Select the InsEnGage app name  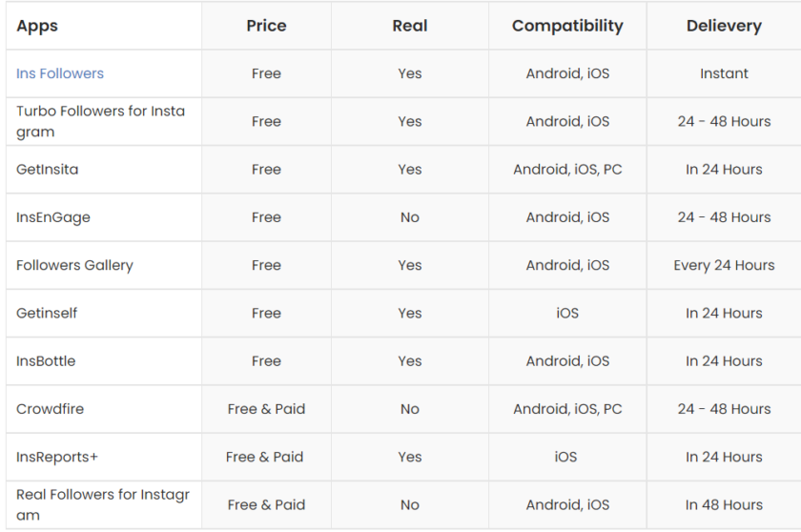pyautogui.click(x=53, y=217)
